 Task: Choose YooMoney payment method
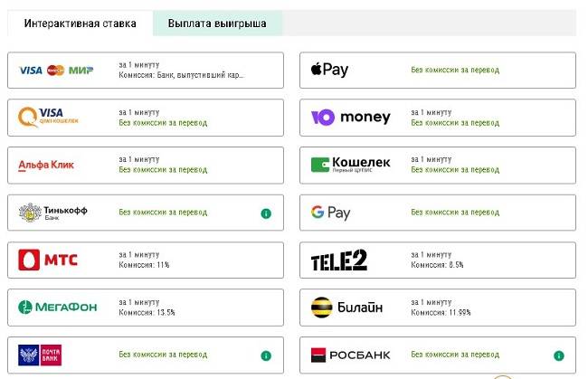pos(438,118)
